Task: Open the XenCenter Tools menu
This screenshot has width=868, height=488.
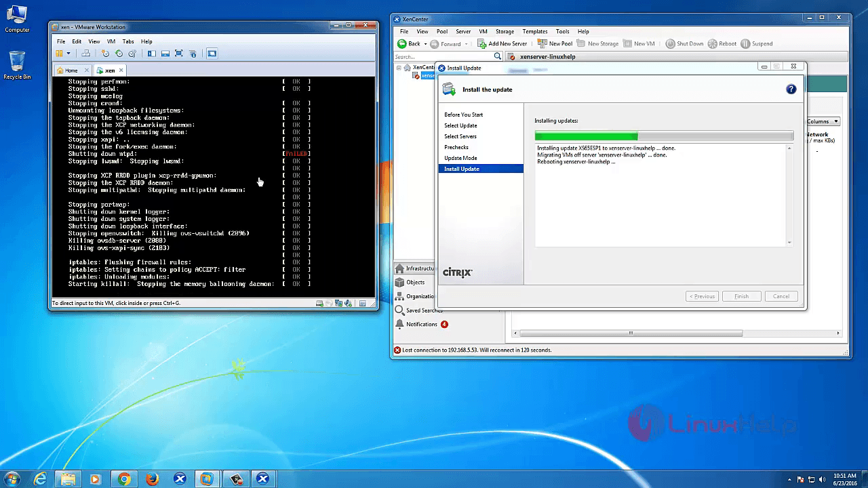Action: point(563,31)
